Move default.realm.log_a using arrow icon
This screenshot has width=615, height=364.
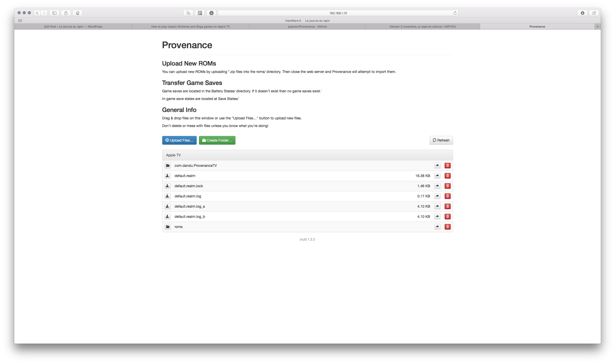(x=437, y=206)
